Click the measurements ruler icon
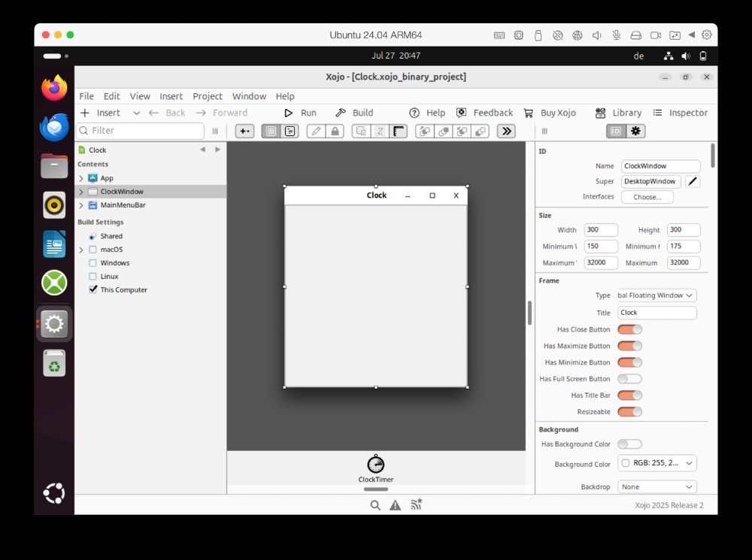The width and height of the screenshot is (752, 560). (399, 131)
